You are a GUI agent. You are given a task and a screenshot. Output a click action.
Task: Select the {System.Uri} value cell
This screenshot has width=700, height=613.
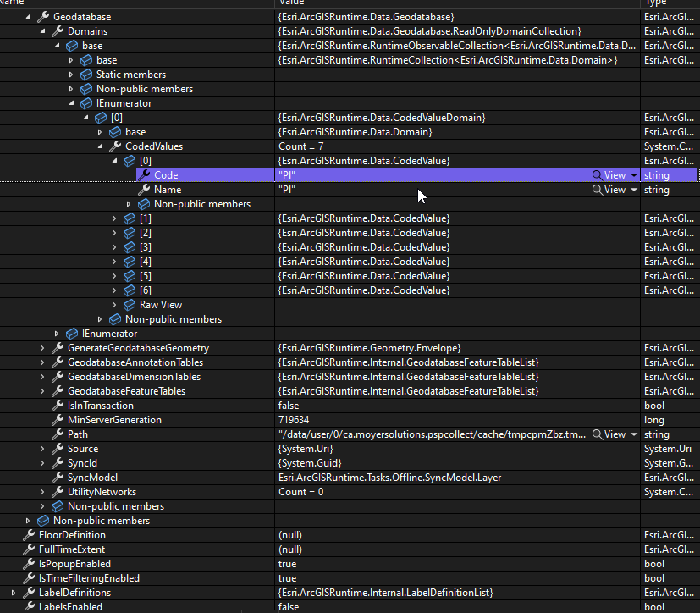pos(458,449)
